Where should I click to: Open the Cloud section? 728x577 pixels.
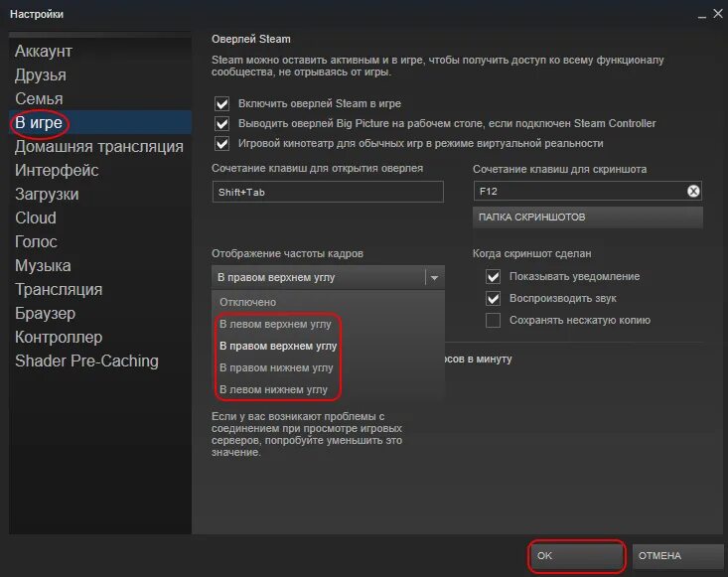point(100,217)
